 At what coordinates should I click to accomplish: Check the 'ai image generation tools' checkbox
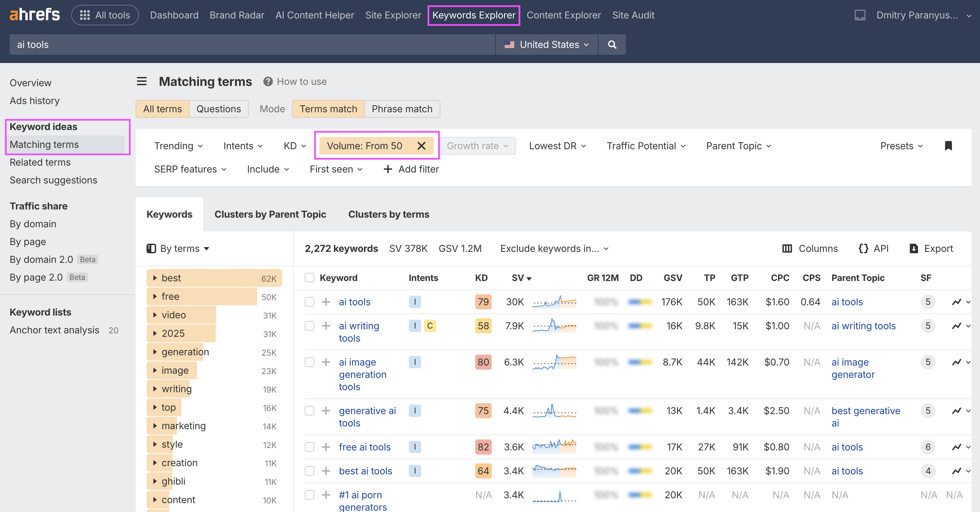point(309,362)
